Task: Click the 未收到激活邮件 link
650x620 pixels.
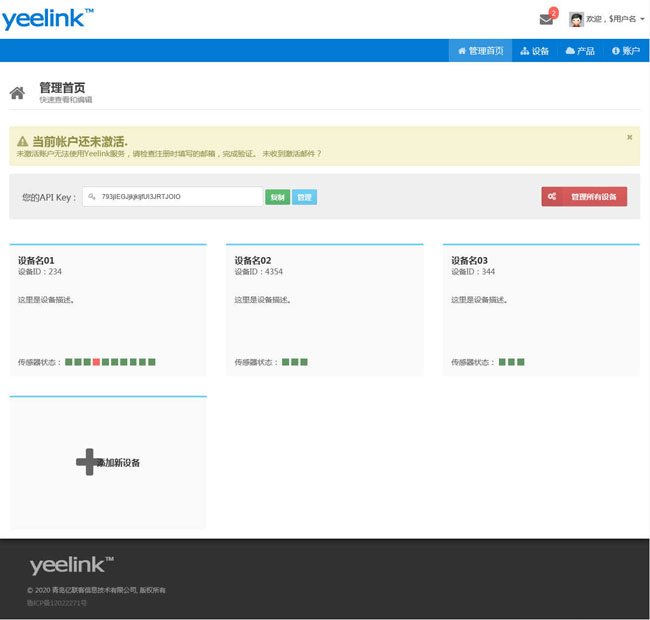Action: 291,154
